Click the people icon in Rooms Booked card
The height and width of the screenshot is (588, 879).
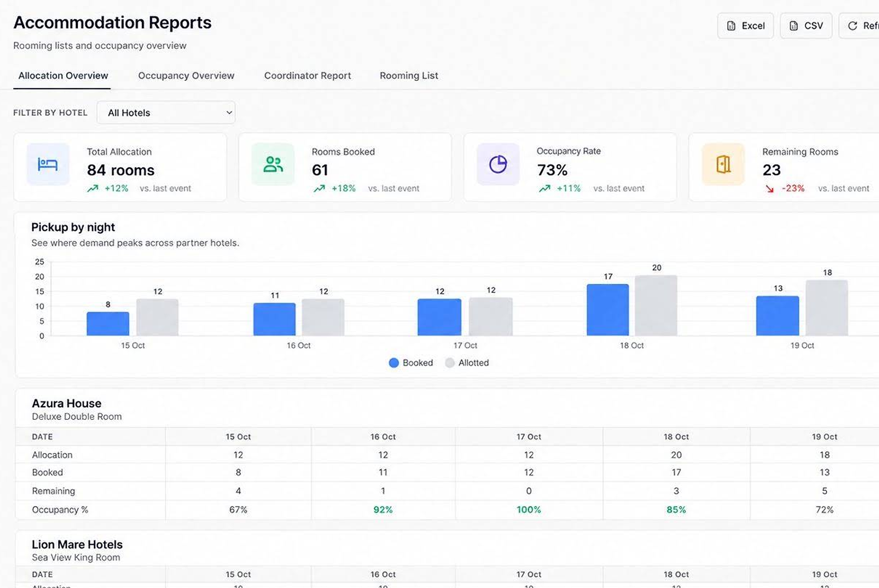point(273,164)
